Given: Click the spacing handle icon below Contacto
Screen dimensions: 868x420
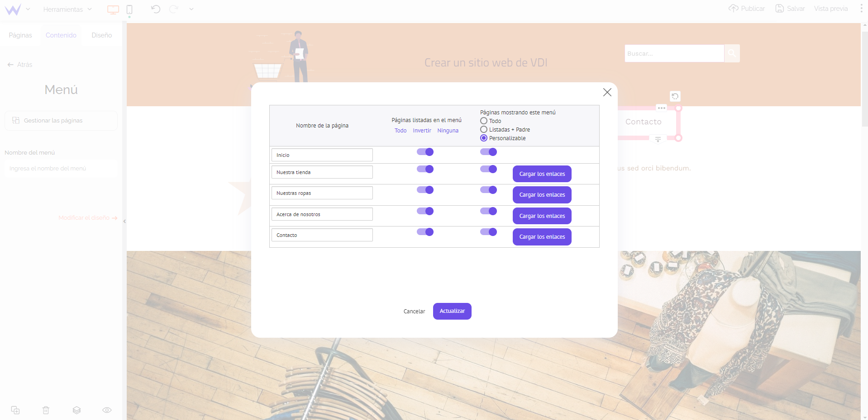Looking at the screenshot, I should point(658,140).
